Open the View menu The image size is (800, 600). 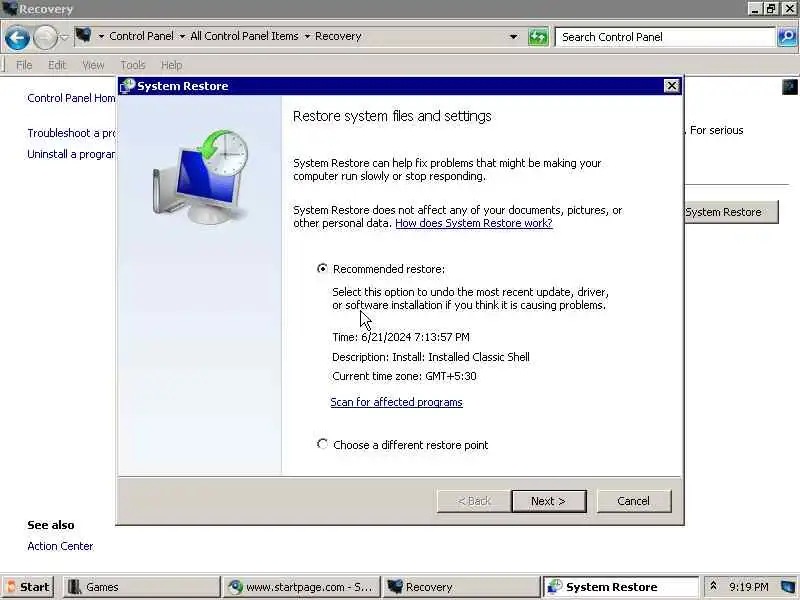[x=93, y=65]
